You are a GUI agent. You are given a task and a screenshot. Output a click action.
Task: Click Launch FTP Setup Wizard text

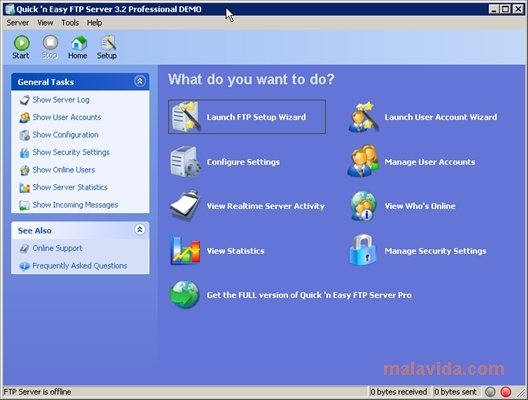[x=256, y=117]
